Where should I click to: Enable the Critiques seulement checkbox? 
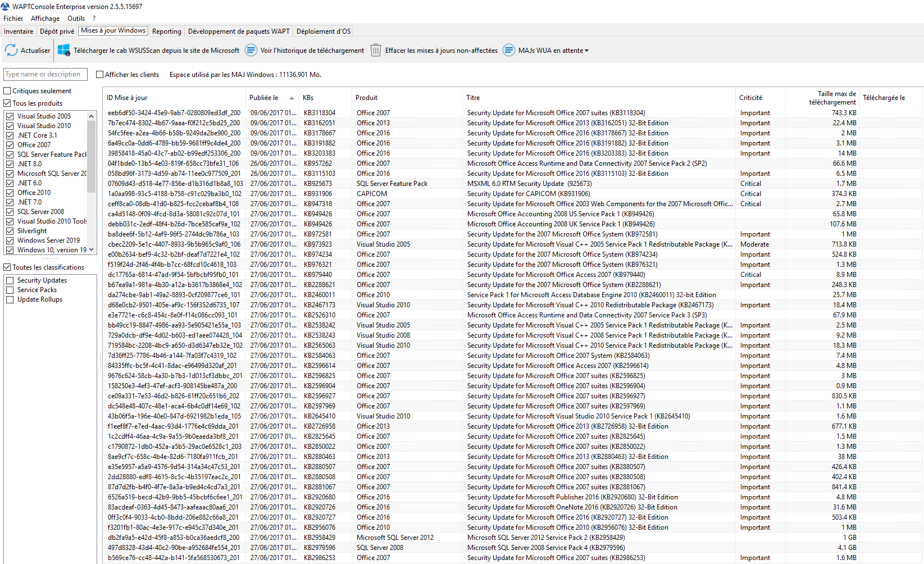(7, 91)
